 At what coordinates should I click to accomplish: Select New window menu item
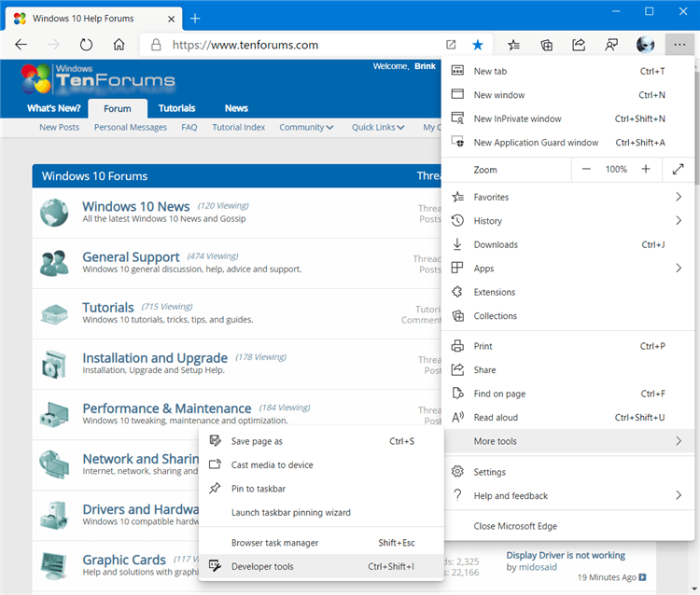tap(567, 94)
